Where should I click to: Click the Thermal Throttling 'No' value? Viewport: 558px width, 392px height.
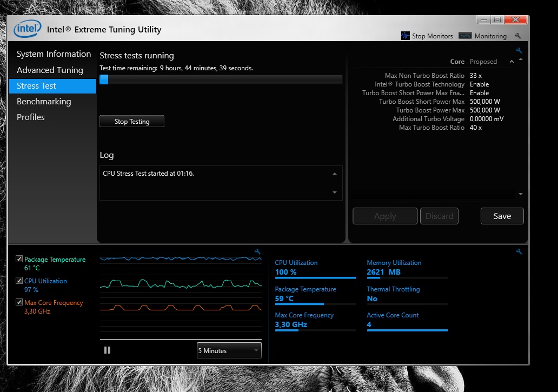372,298
